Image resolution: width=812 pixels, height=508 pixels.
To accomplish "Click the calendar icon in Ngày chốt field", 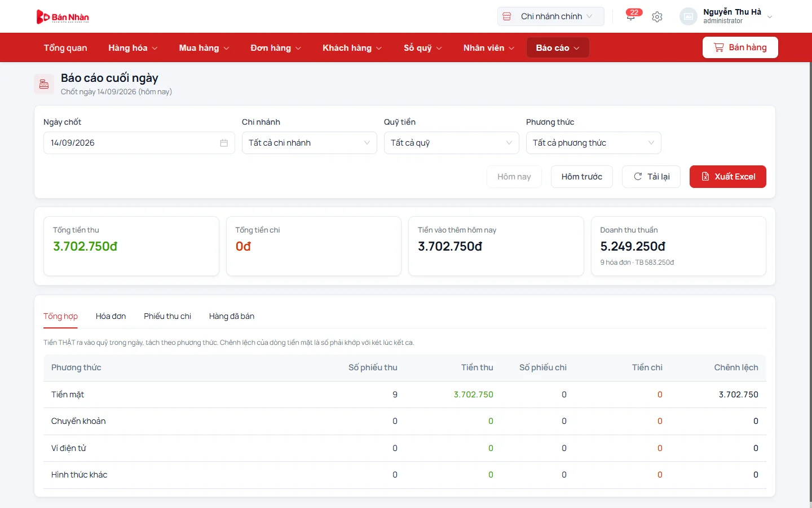I will (x=224, y=143).
